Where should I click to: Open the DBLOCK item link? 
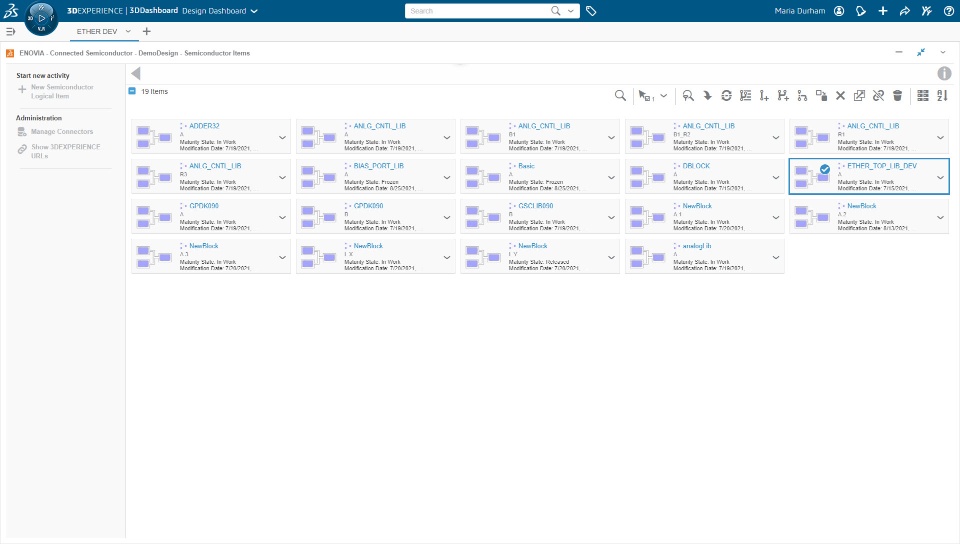click(x=696, y=166)
